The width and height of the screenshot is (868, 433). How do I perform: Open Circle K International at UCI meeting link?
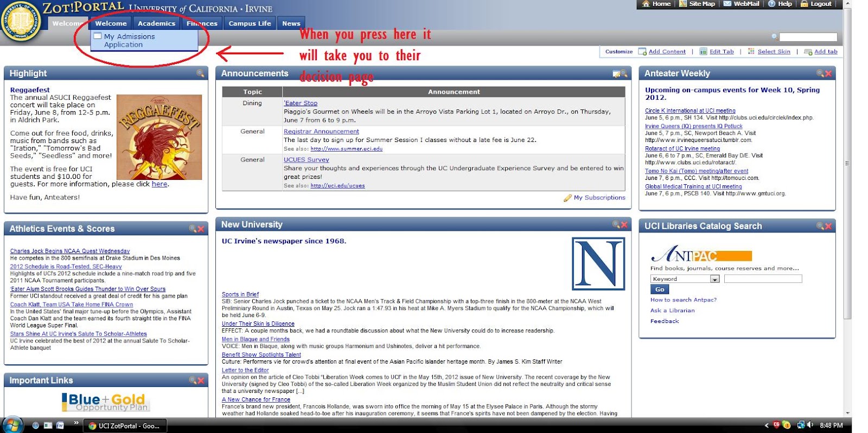click(690, 111)
